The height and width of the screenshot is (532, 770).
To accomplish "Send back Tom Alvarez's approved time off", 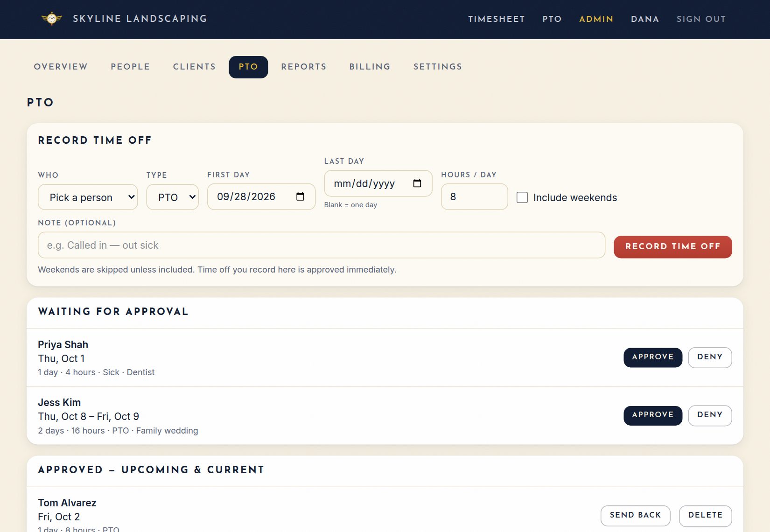I will [x=635, y=515].
